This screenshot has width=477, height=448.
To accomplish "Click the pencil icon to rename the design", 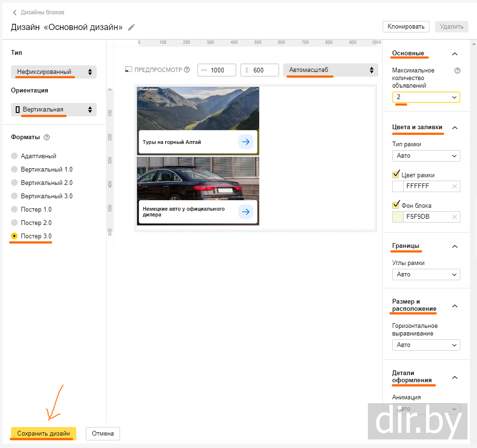I will (x=132, y=27).
